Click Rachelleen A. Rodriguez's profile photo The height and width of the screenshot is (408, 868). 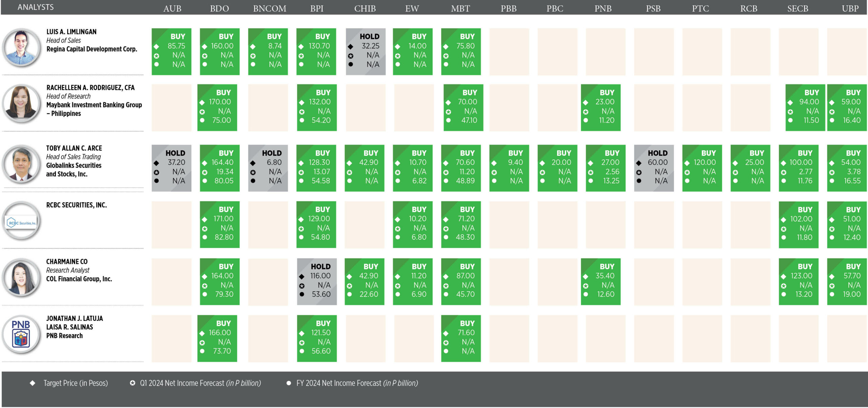coord(21,103)
